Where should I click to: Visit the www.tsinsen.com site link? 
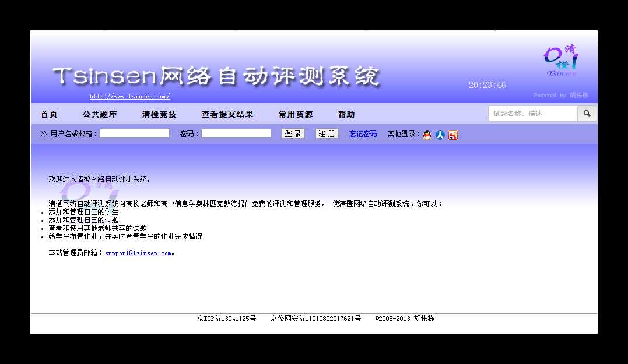pos(130,97)
